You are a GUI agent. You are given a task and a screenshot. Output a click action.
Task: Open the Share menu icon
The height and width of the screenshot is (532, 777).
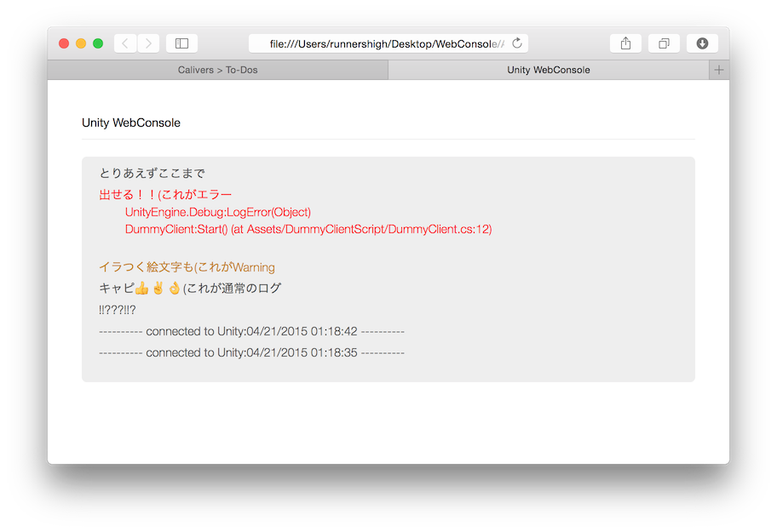click(x=625, y=43)
